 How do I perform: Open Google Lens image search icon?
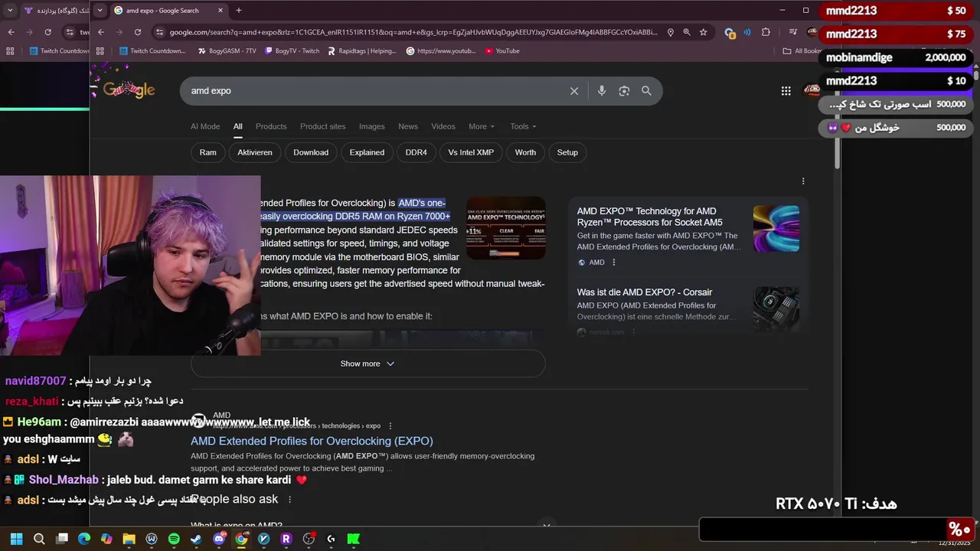coord(624,91)
